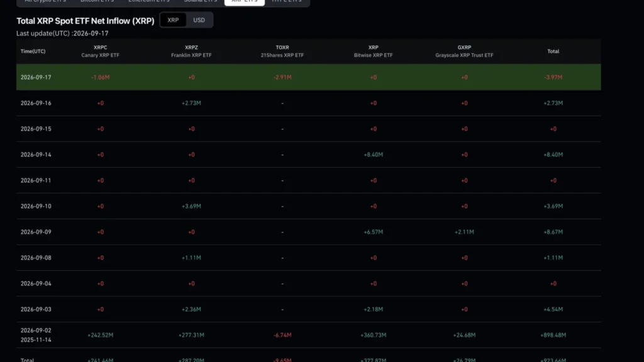Click the +4.54M total for 2026-09-03
This screenshot has height=362, width=644.
(x=553, y=309)
